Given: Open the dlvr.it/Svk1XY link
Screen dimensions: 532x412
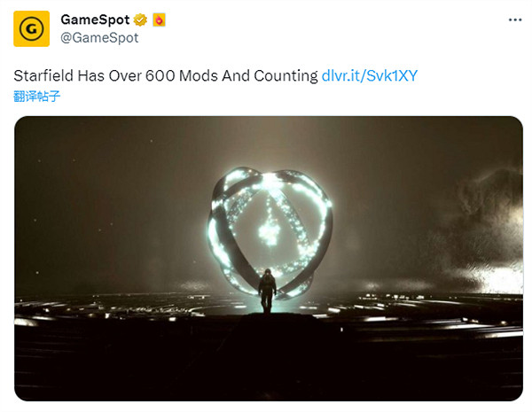Looking at the screenshot, I should tap(369, 76).
